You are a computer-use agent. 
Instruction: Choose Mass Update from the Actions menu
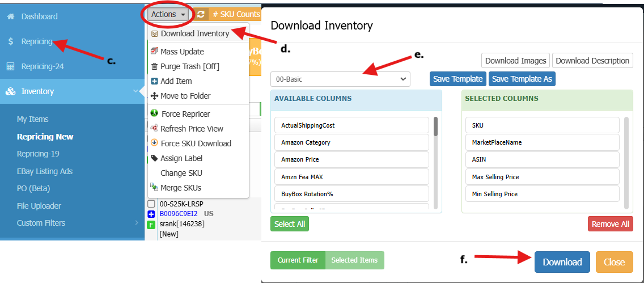tap(182, 52)
